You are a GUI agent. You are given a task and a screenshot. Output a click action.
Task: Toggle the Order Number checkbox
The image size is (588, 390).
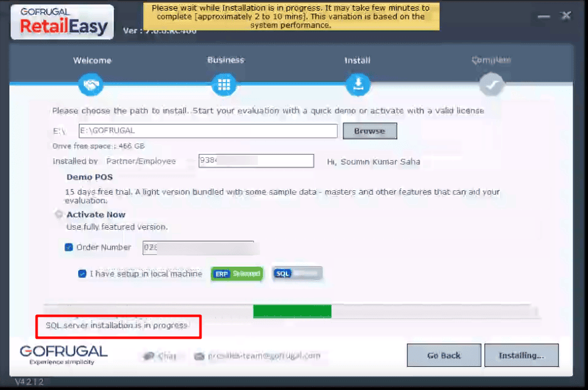click(x=69, y=247)
